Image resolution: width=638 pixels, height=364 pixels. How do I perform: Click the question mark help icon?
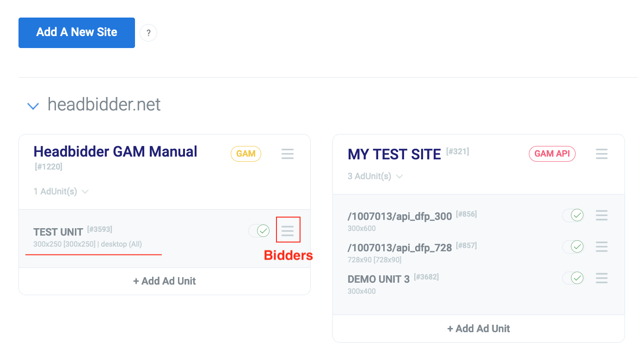point(148,33)
